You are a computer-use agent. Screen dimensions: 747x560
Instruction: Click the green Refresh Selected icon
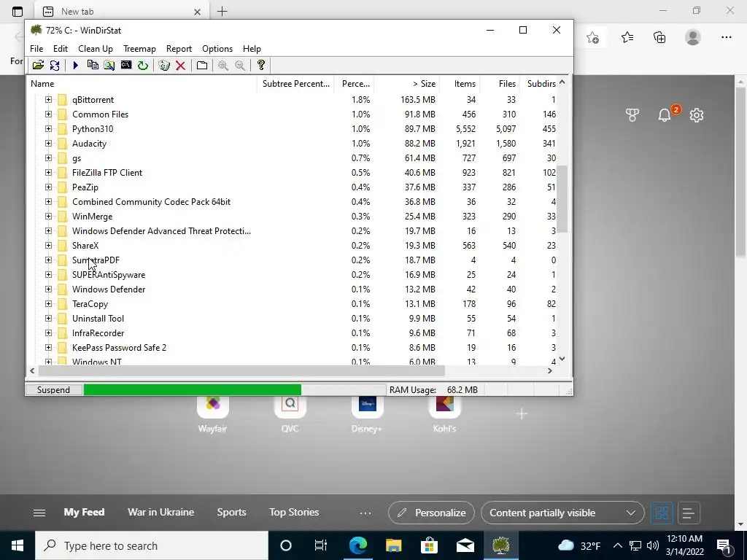[142, 65]
